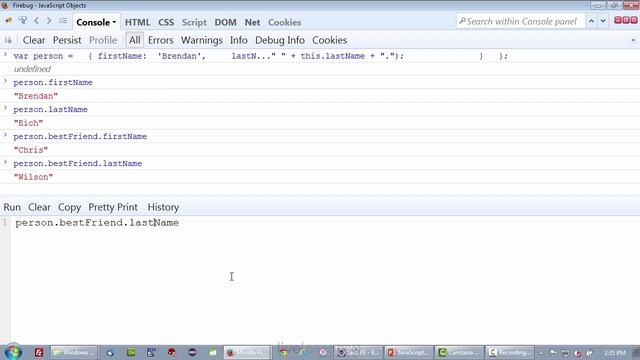This screenshot has height=360, width=640.
Task: Switch to the CSS panel tab
Action: coord(166,22)
